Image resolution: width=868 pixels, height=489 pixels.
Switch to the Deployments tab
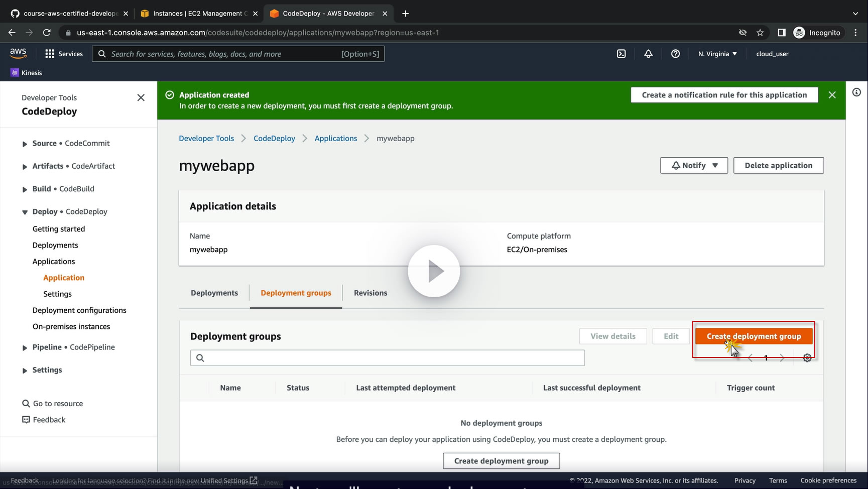[x=214, y=293]
